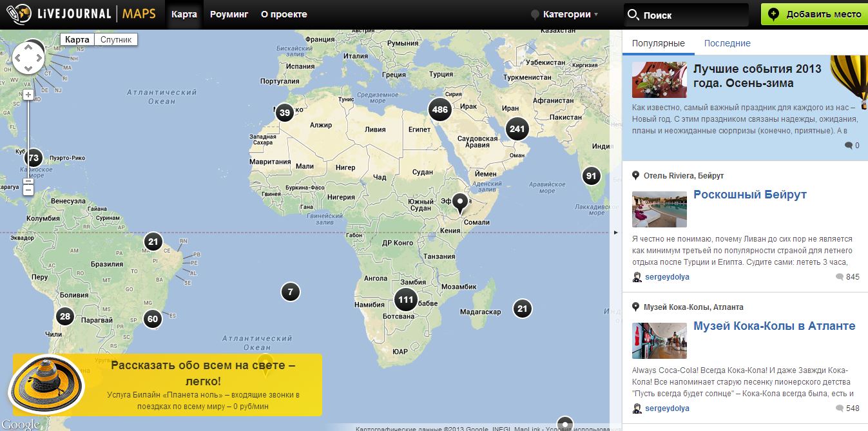
Task: Switch map view to Спутник
Action: tap(116, 39)
